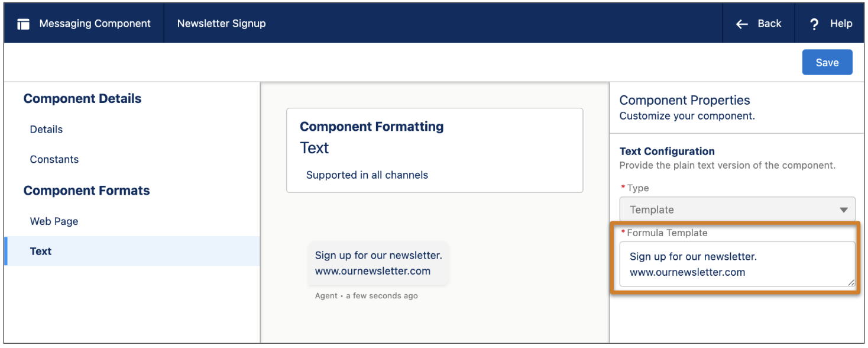This screenshot has height=348, width=868.
Task: Click the Newsletter Signup title in the header
Action: (x=221, y=23)
